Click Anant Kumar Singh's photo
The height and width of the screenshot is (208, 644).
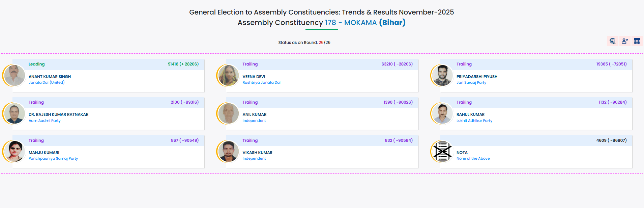[14, 75]
